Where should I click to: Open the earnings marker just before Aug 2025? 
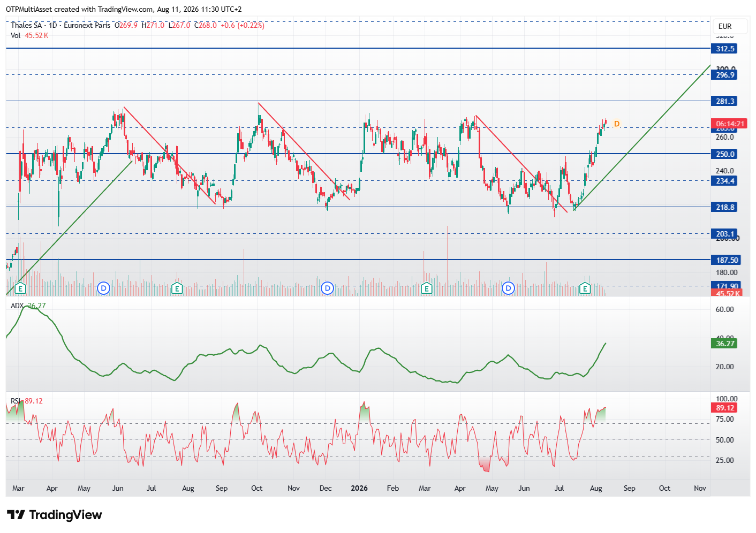pos(177,289)
